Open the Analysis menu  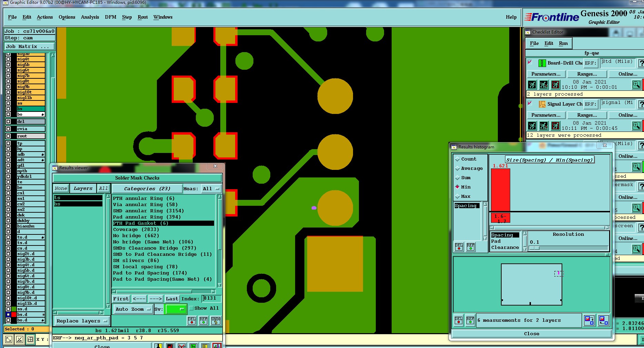pos(90,17)
